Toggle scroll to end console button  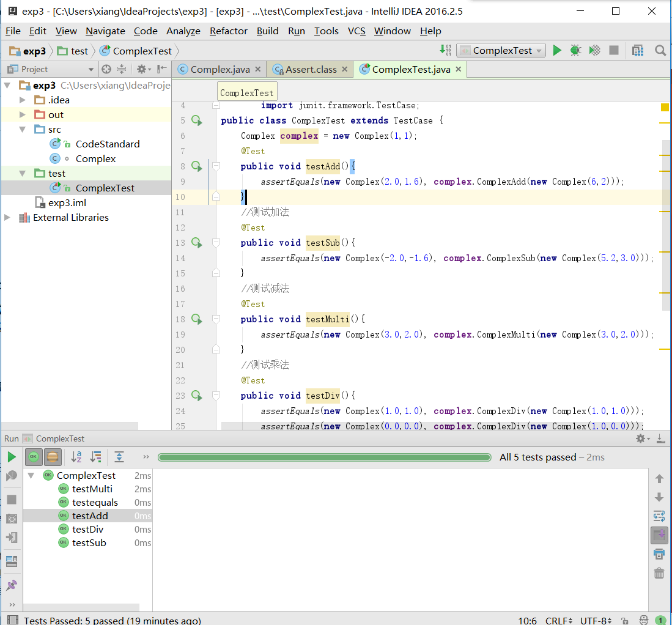pos(659,535)
